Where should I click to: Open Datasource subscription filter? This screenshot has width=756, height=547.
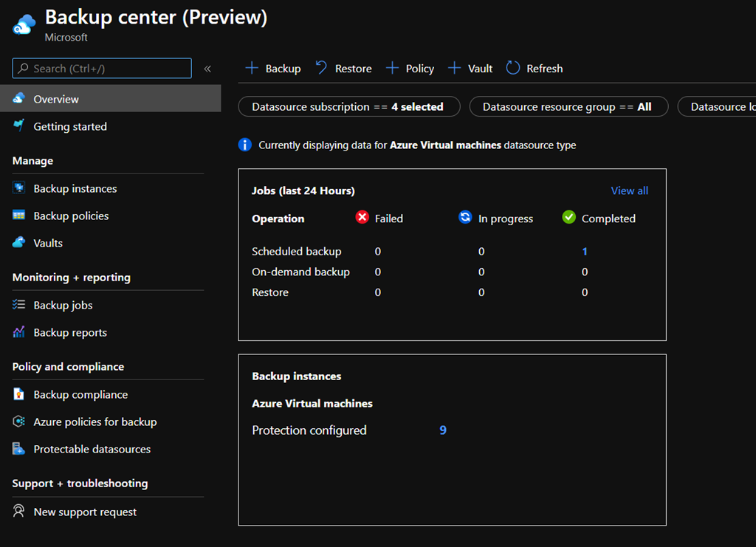click(x=348, y=107)
